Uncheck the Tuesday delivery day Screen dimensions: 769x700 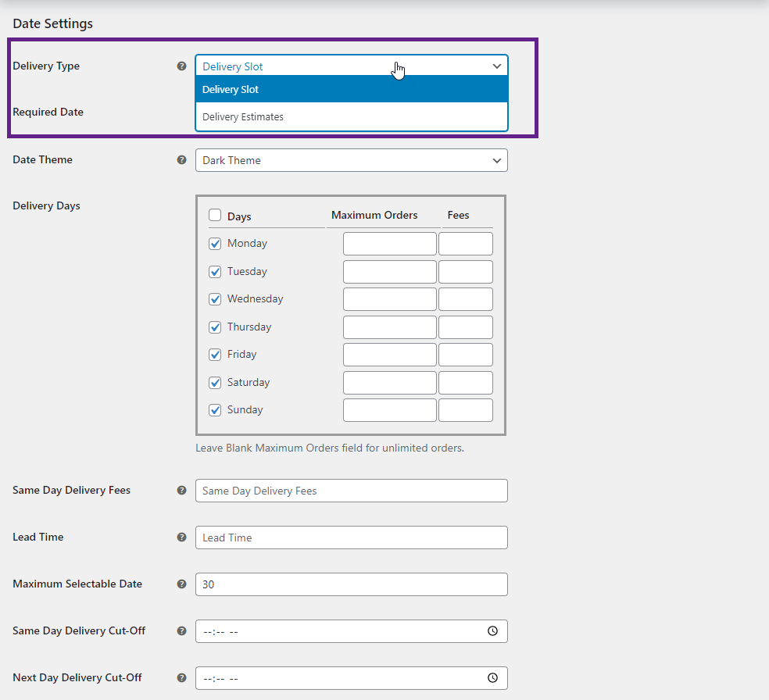215,272
